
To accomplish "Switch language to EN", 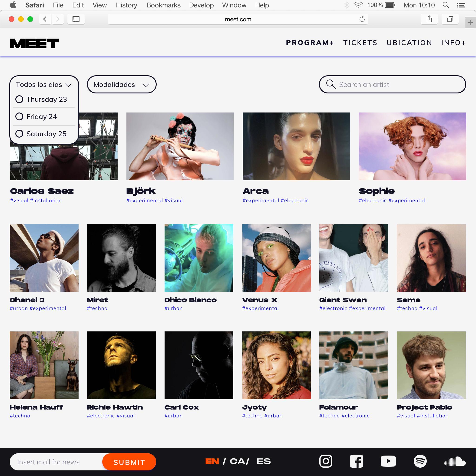I will coord(212,461).
